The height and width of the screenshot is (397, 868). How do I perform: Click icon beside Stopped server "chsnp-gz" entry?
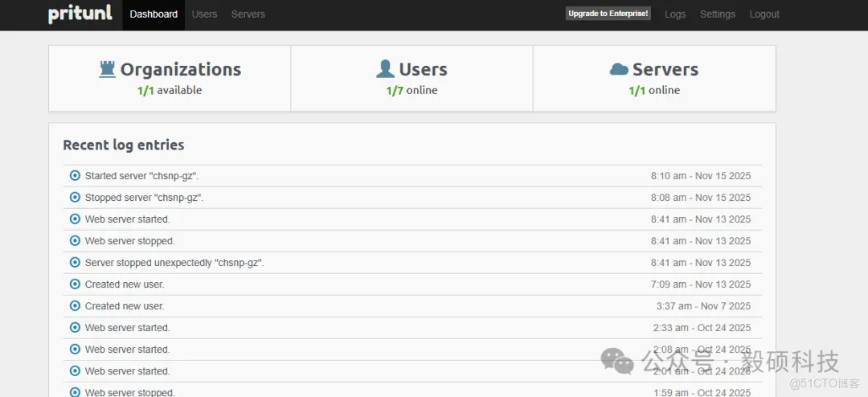click(x=76, y=197)
